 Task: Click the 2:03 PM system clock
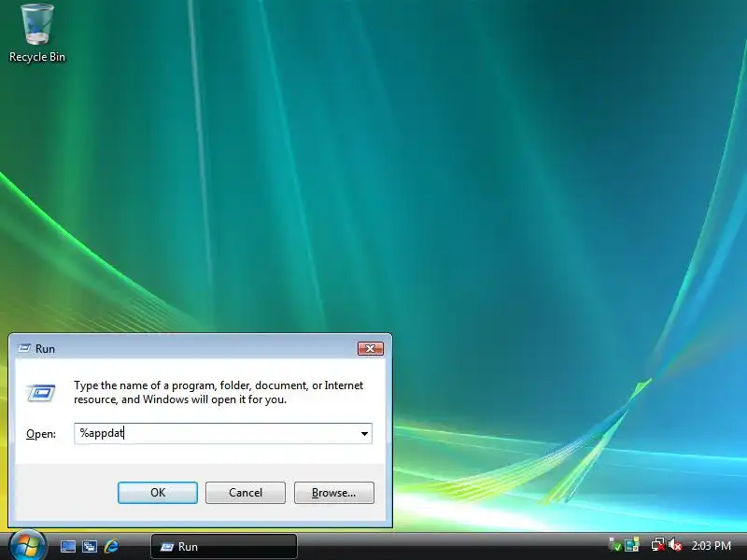(x=711, y=546)
